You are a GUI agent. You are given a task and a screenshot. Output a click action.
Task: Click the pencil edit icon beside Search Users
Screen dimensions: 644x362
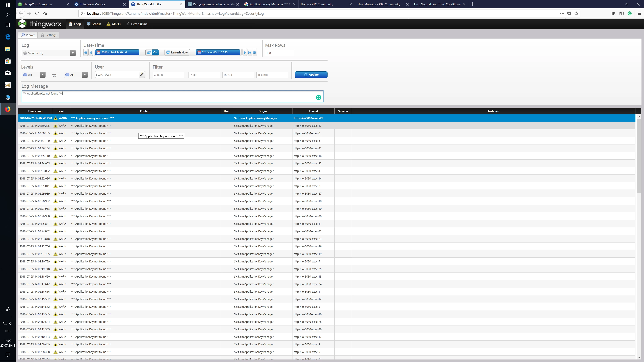(x=142, y=74)
